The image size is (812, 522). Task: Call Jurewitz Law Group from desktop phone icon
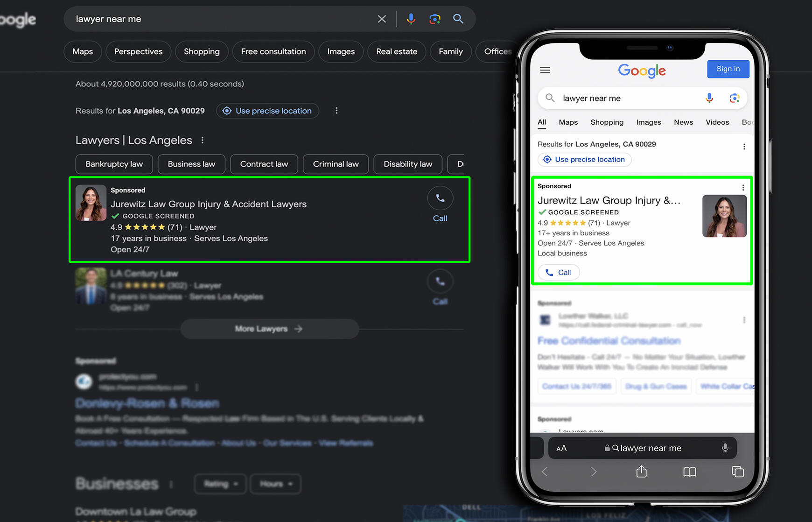pyautogui.click(x=440, y=198)
